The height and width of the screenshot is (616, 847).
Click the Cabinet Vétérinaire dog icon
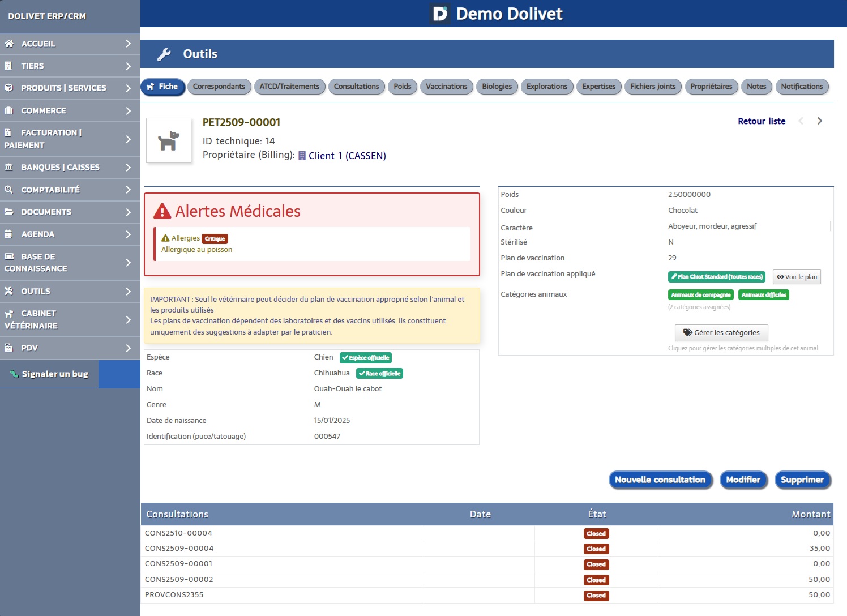tap(9, 314)
